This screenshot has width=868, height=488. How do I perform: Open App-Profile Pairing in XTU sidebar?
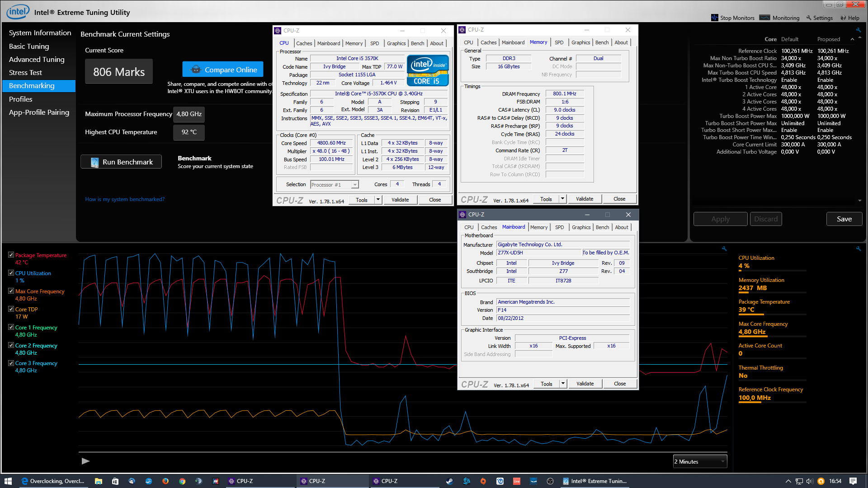click(x=39, y=112)
